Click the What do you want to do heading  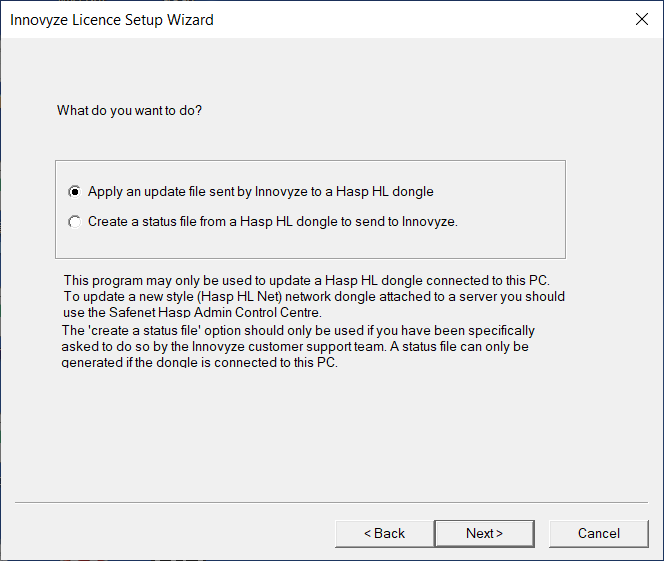130,111
